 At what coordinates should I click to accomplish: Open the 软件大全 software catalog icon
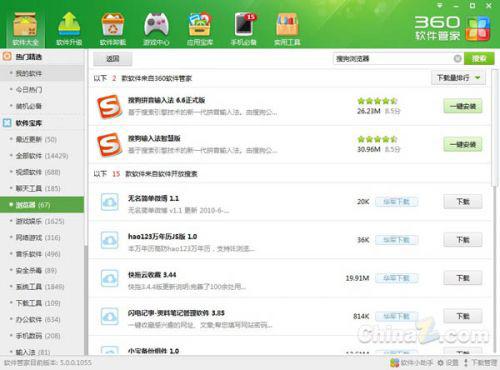[25, 29]
